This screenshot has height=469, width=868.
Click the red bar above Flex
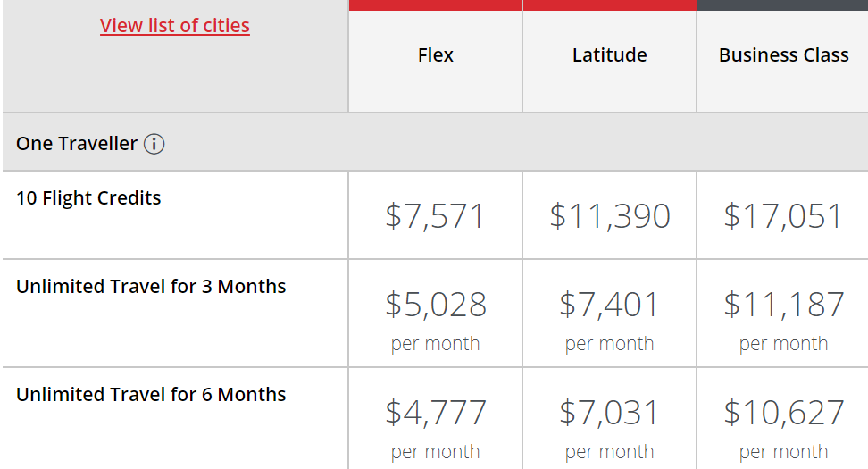436,4
